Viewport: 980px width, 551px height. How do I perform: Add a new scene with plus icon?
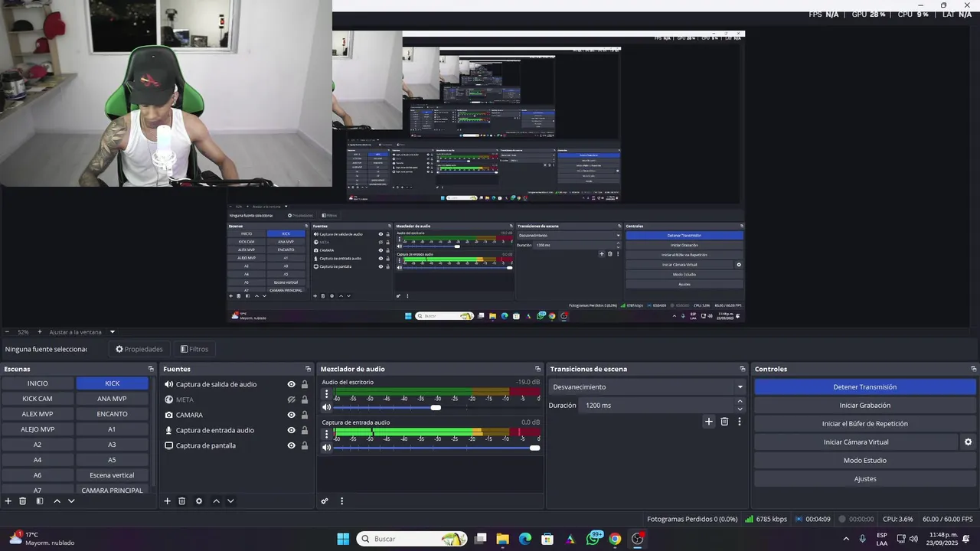click(x=8, y=501)
